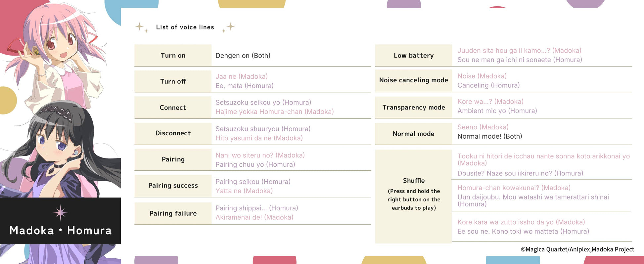The height and width of the screenshot is (264, 644).
Task: Click the sparkle icon right of the heading
Action: pyautogui.click(x=229, y=27)
